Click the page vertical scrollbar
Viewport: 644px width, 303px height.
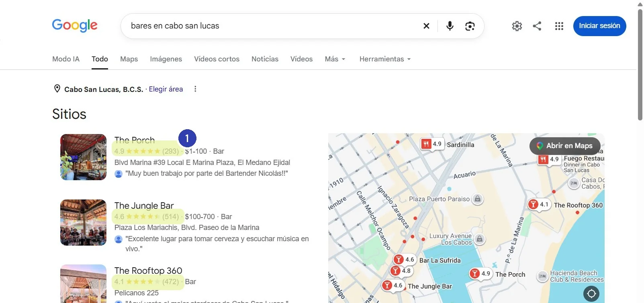(640, 64)
